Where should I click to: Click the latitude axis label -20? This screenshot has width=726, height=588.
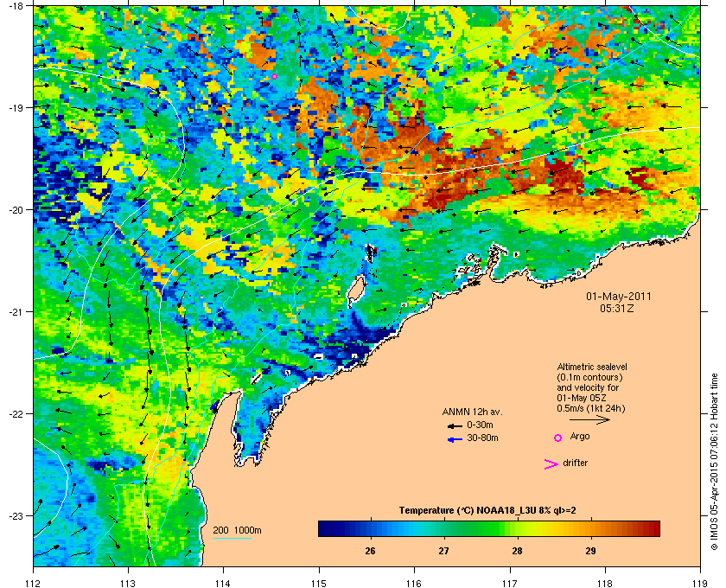point(16,210)
